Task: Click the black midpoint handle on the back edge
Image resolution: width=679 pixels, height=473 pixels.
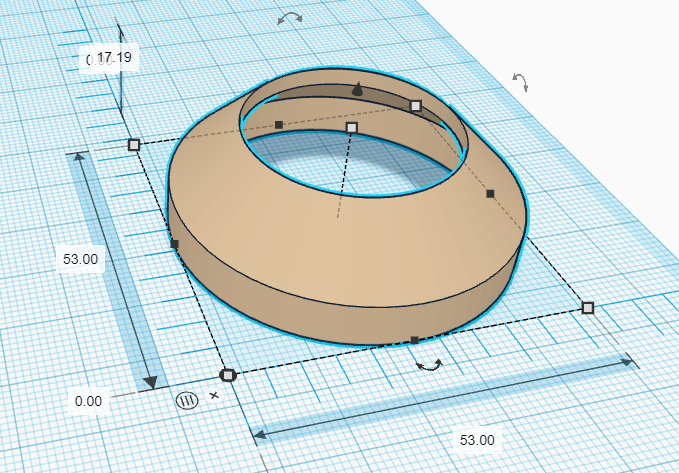Action: coord(279,125)
